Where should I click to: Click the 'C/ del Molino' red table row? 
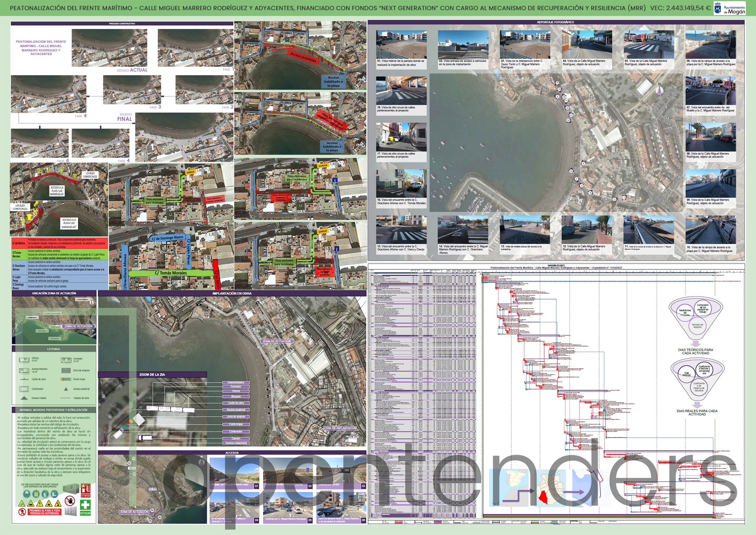(x=59, y=243)
